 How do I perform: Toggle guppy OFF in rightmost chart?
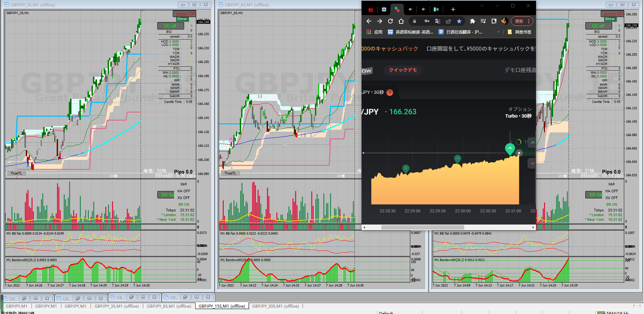(612, 14)
